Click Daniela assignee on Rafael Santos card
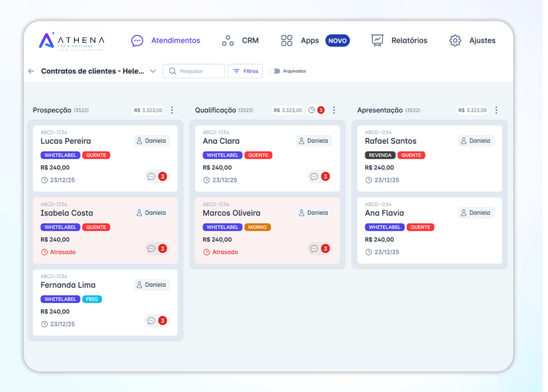548x392 pixels. (x=476, y=141)
